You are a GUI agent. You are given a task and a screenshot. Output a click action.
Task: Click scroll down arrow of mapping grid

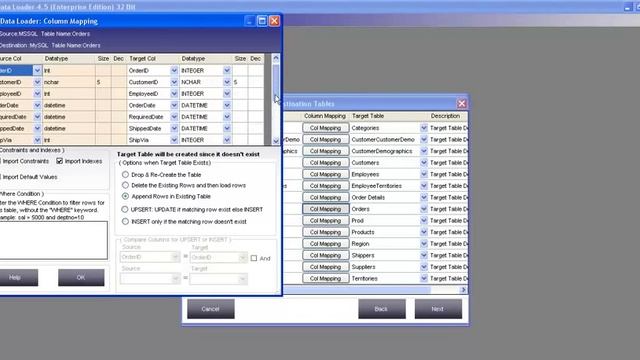pos(276,141)
